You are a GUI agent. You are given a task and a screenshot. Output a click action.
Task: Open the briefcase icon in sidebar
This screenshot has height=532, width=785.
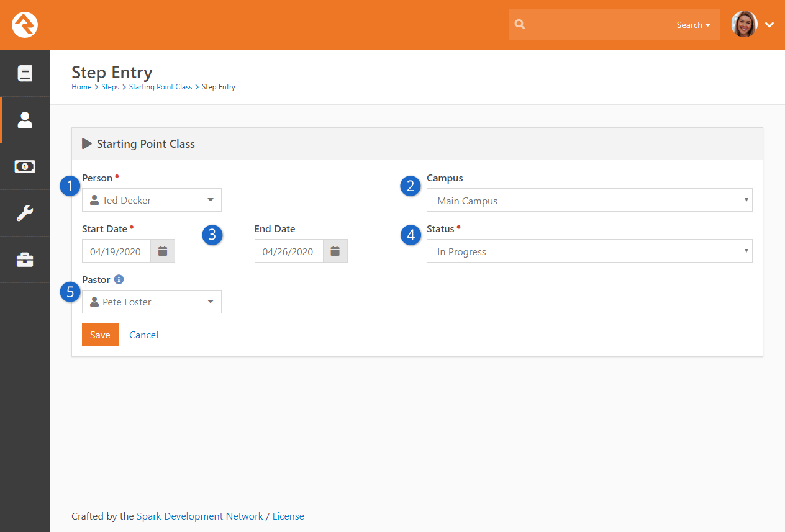pyautogui.click(x=25, y=259)
